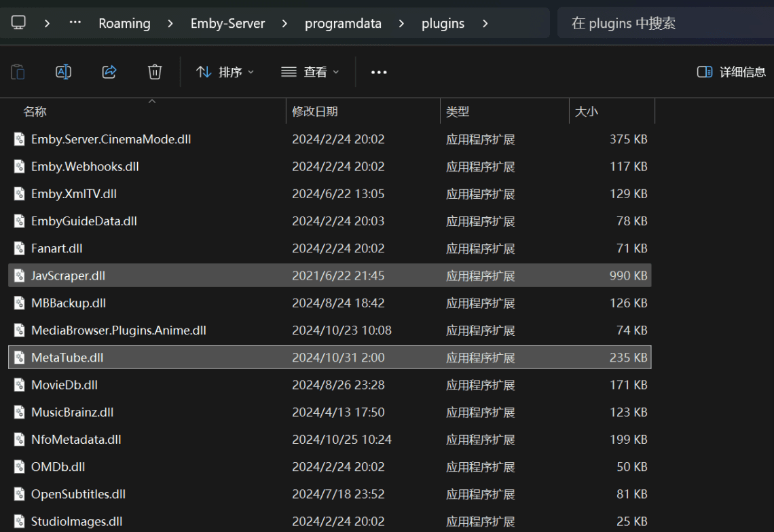Click the Rename icon in toolbar
The image size is (774, 532).
coord(63,72)
